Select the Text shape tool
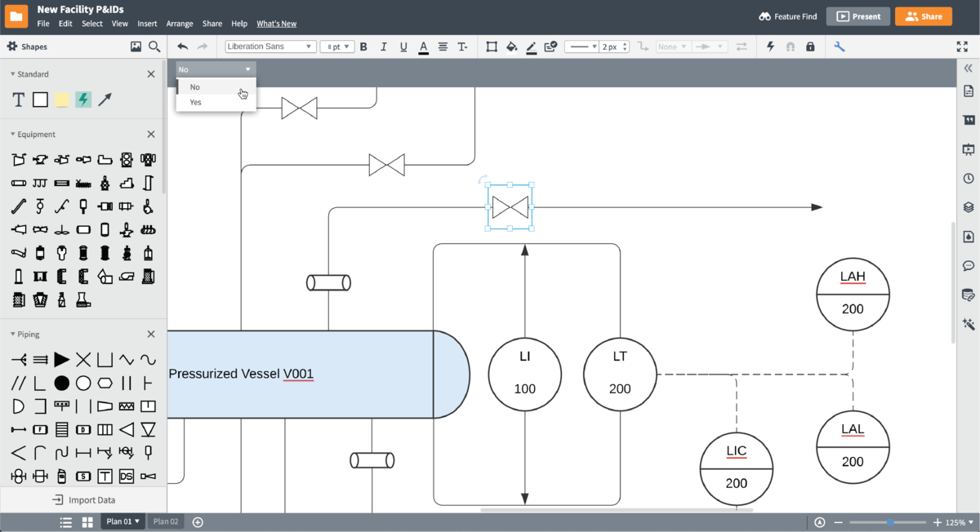 pos(18,100)
